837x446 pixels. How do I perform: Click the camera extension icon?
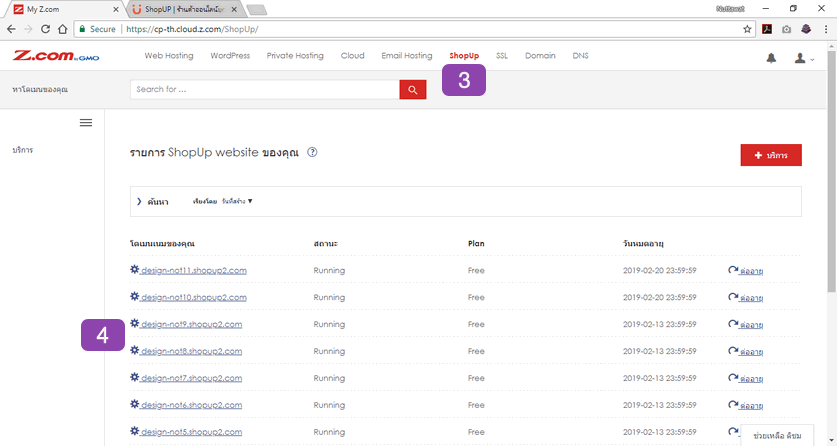786,29
